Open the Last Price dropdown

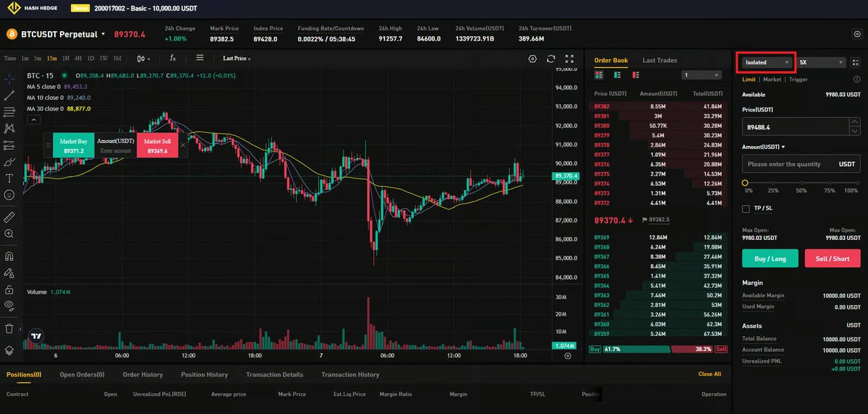pos(237,59)
